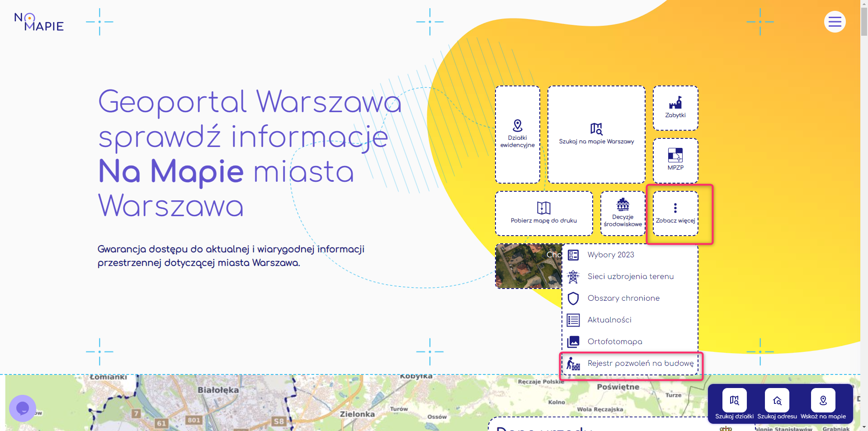This screenshot has width=868, height=431.
Task: Click Rejestr pozwoleń na budowę
Action: coord(640,363)
